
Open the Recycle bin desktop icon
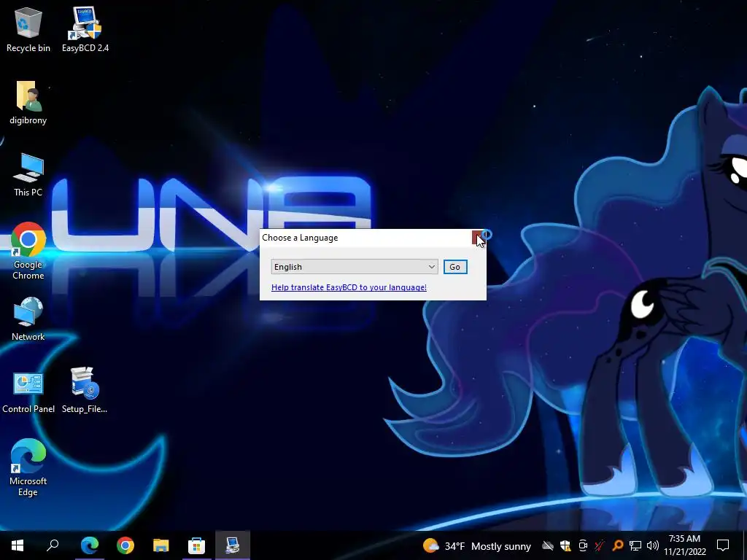pos(28,28)
